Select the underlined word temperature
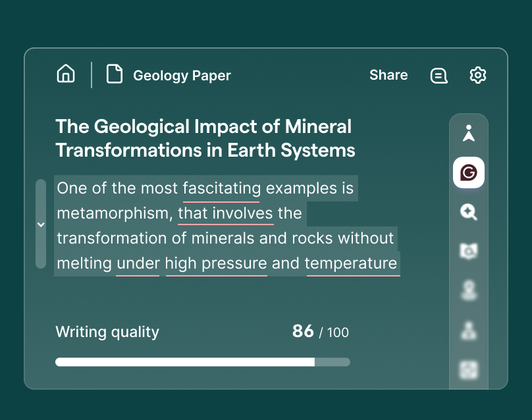The image size is (532, 420). click(353, 263)
